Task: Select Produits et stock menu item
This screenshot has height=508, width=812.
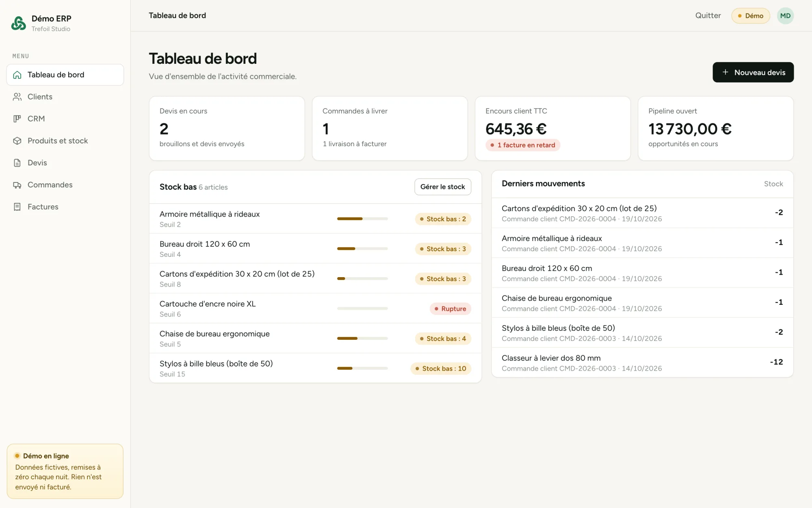Action: [65, 141]
